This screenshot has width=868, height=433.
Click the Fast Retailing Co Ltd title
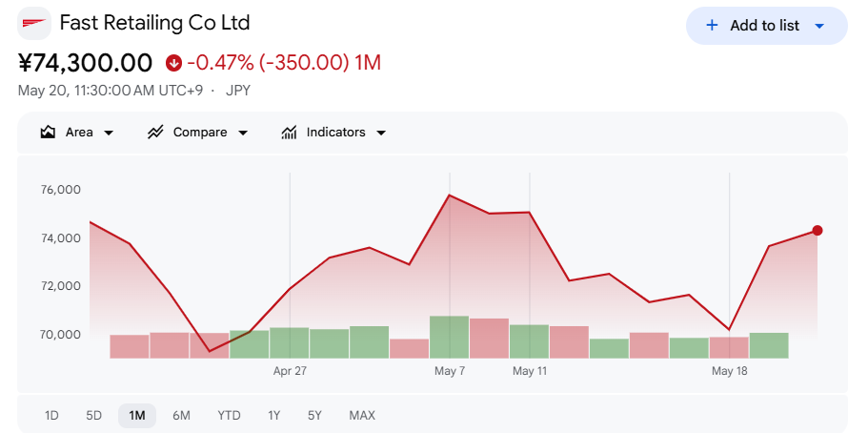click(x=155, y=23)
